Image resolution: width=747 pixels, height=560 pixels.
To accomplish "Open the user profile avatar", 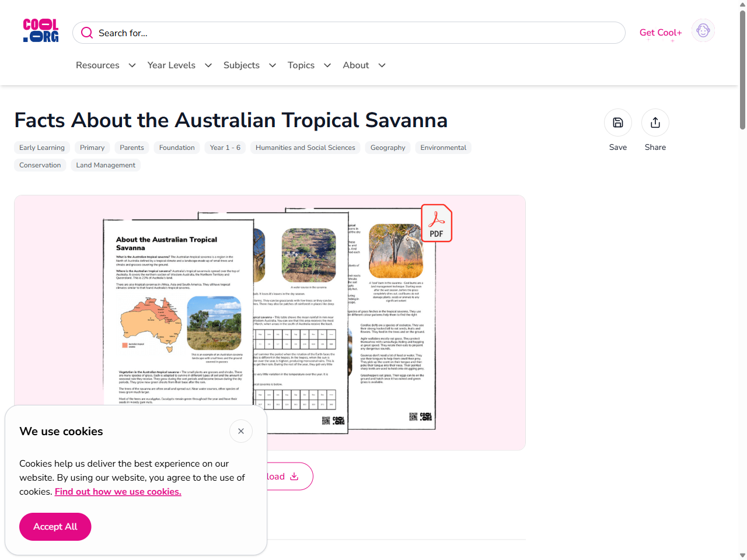I will pyautogui.click(x=703, y=30).
